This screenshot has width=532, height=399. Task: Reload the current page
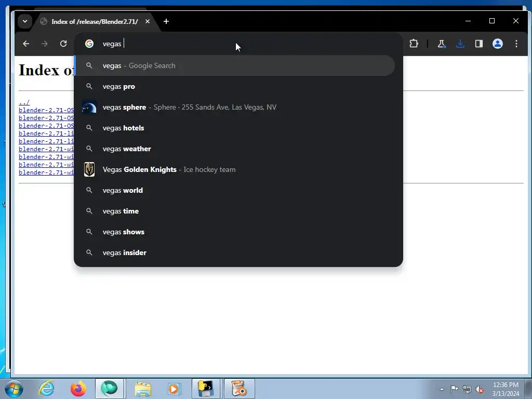click(x=63, y=44)
